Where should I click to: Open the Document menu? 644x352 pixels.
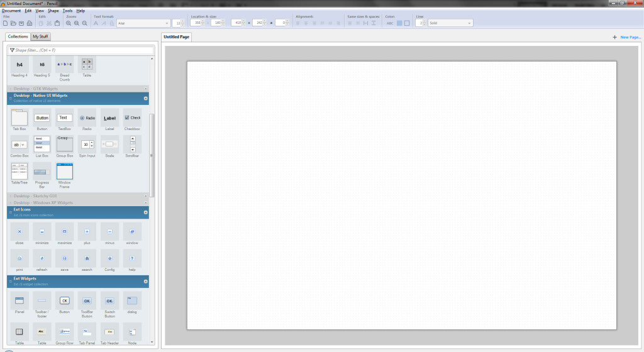(x=11, y=11)
